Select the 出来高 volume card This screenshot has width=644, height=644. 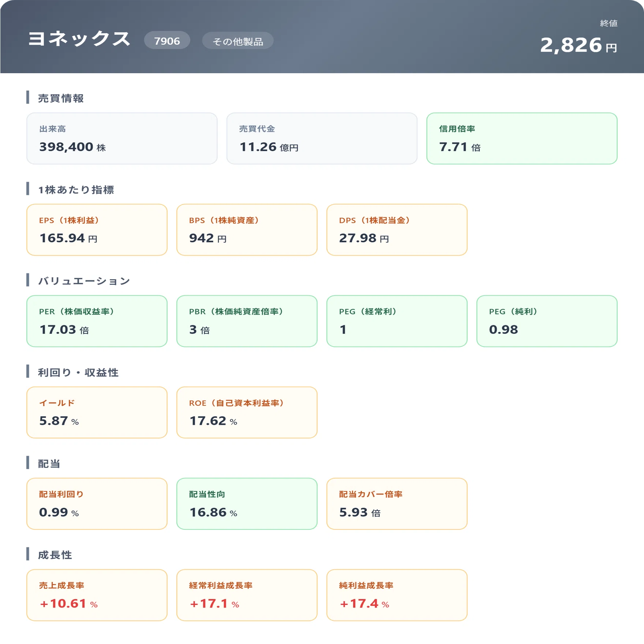[x=122, y=138]
